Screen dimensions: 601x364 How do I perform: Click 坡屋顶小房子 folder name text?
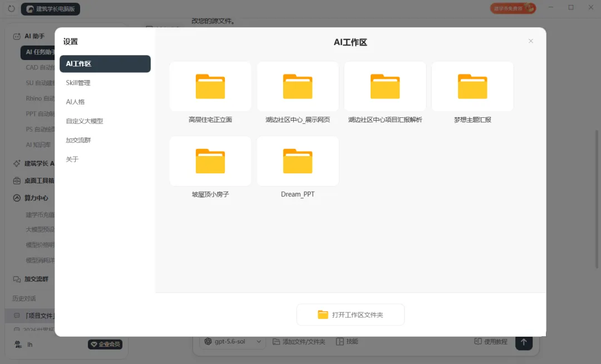tap(210, 195)
